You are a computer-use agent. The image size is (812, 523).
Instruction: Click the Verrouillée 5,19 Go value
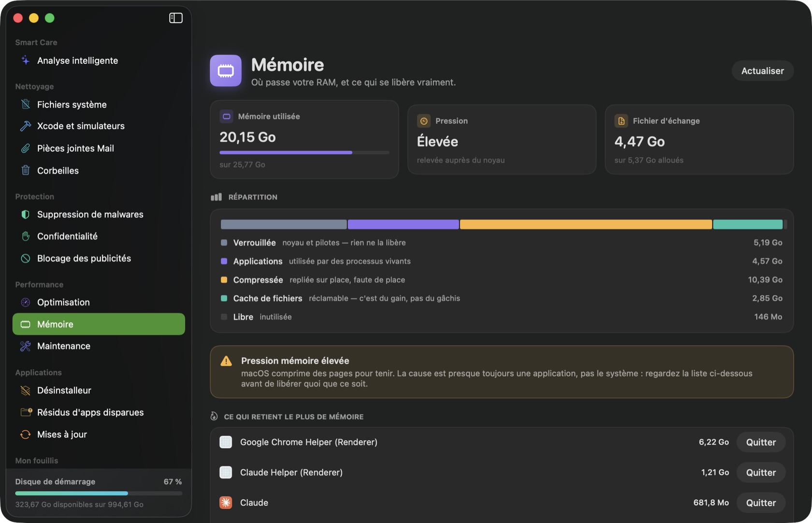[x=768, y=243]
